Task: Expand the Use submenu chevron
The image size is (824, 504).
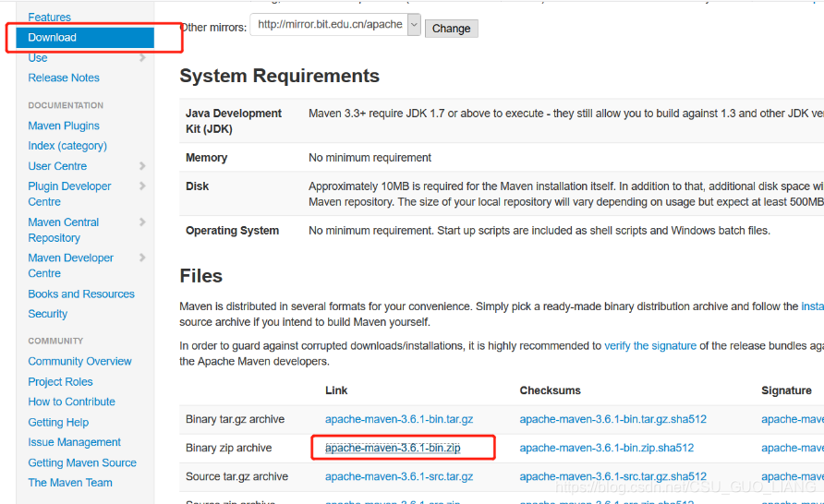Action: (142, 58)
